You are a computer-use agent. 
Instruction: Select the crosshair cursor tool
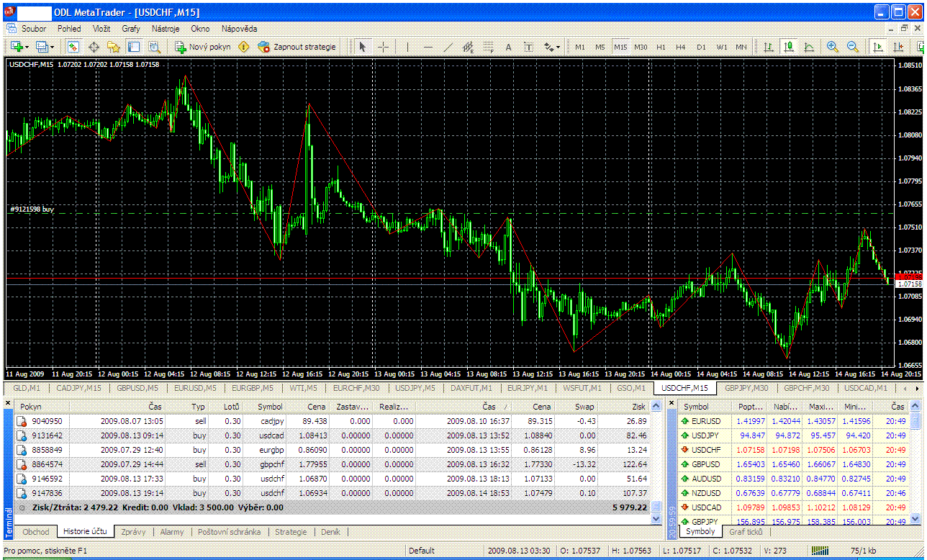click(383, 47)
